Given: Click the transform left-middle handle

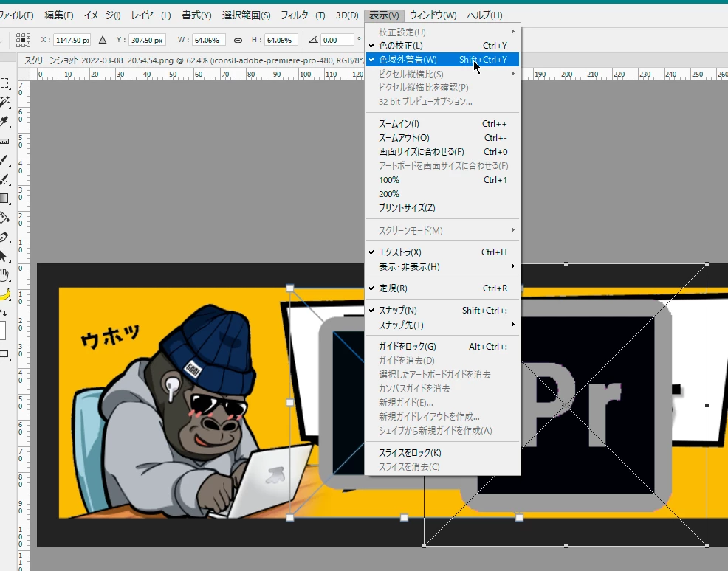Looking at the screenshot, I should (289, 403).
